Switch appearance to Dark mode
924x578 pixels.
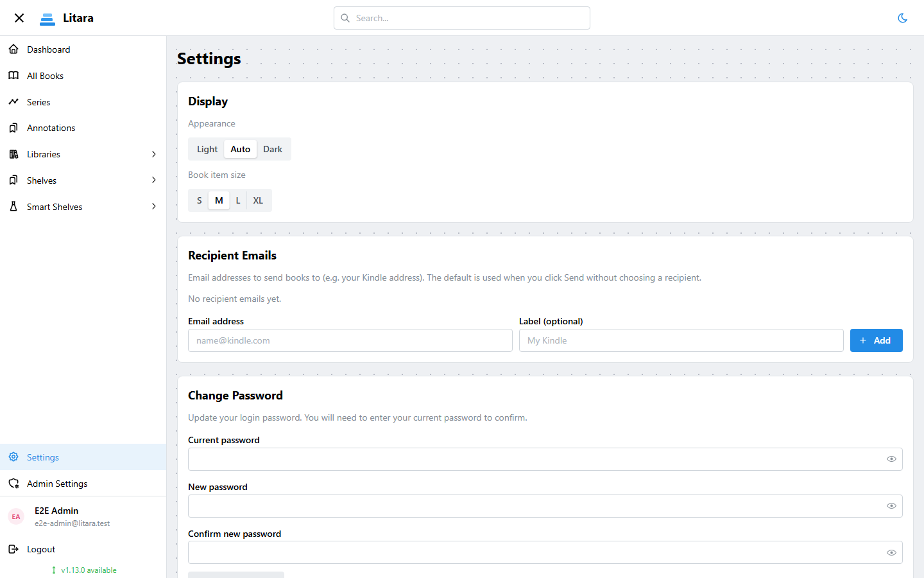coord(273,148)
